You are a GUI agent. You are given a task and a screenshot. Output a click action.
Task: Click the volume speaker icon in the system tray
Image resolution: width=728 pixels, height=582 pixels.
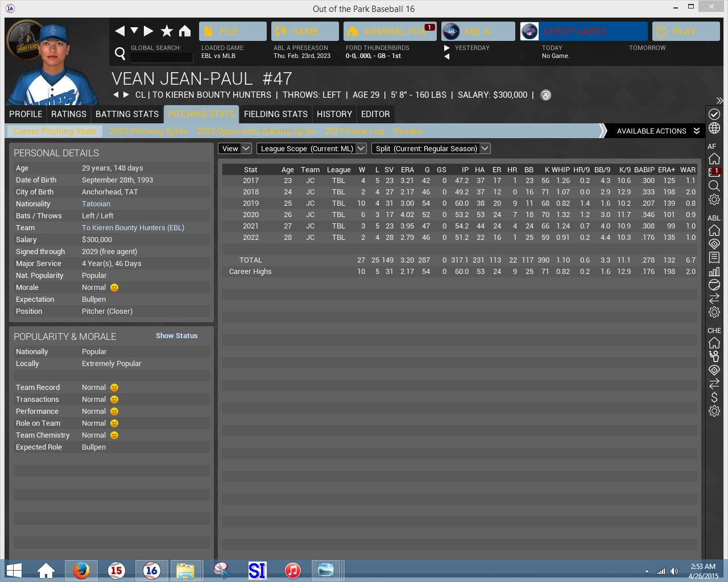click(x=674, y=571)
